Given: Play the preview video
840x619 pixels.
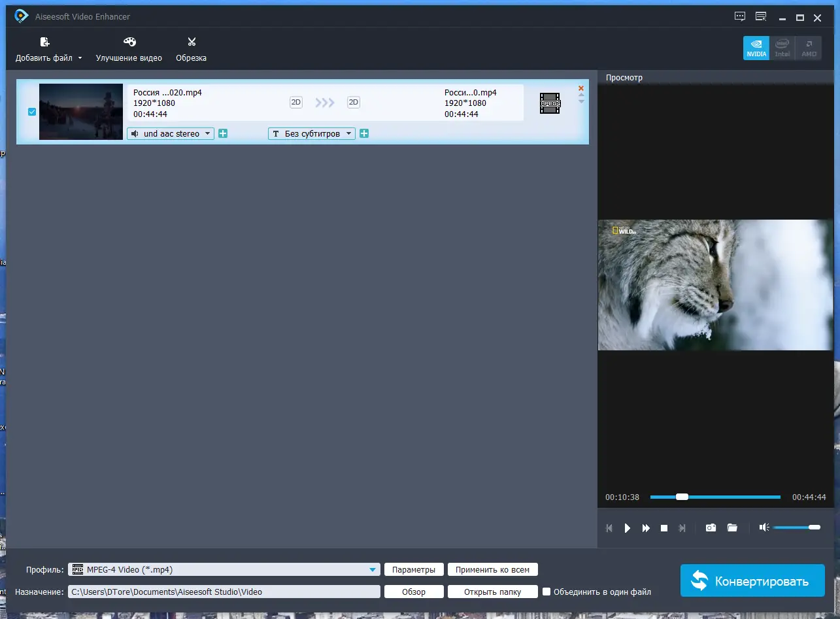Looking at the screenshot, I should pyautogui.click(x=628, y=528).
